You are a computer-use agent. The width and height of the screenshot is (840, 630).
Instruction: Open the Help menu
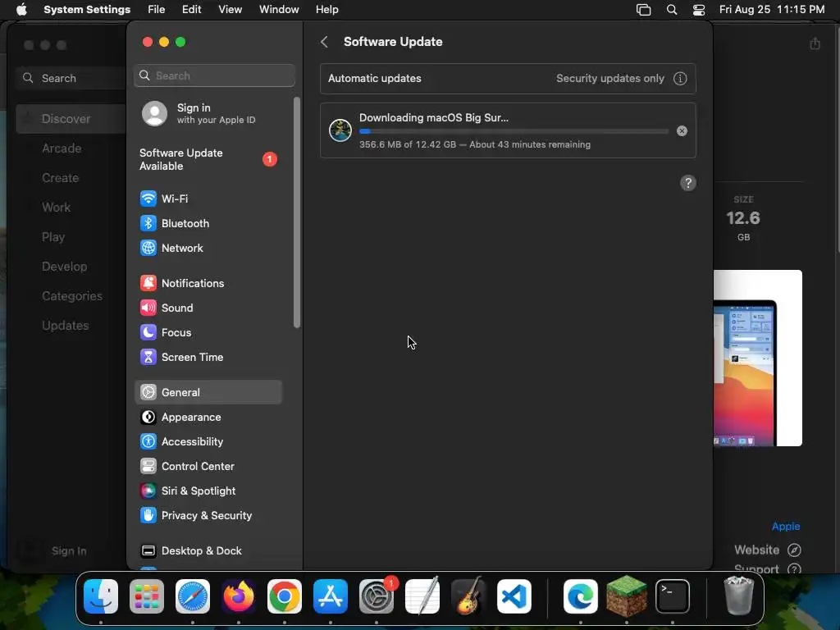click(x=326, y=10)
